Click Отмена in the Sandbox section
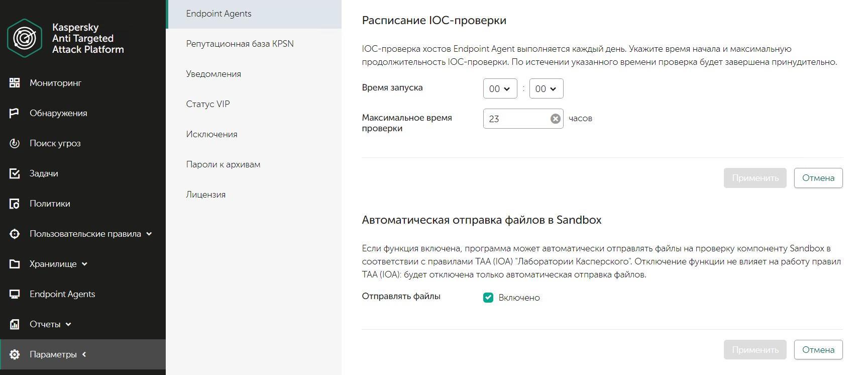The width and height of the screenshot is (868, 375). (818, 350)
